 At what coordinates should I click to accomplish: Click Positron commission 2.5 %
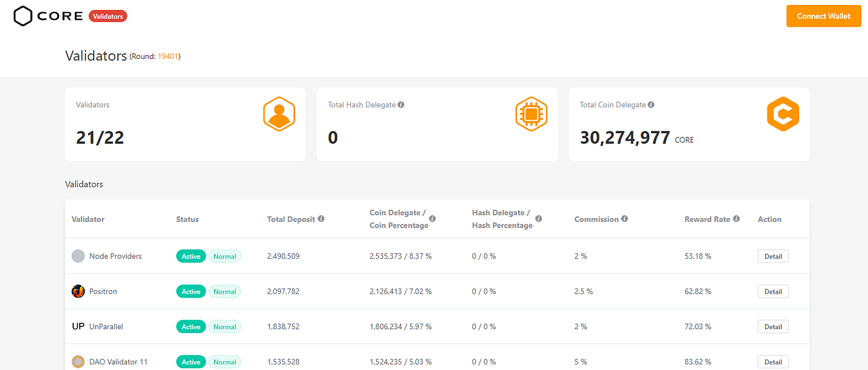click(x=583, y=291)
